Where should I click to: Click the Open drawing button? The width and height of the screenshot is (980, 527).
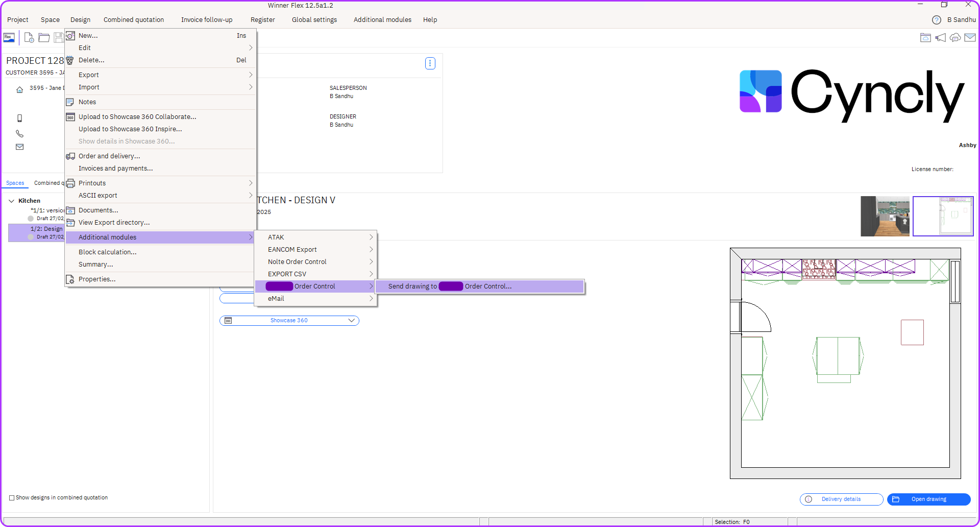[x=928, y=499]
